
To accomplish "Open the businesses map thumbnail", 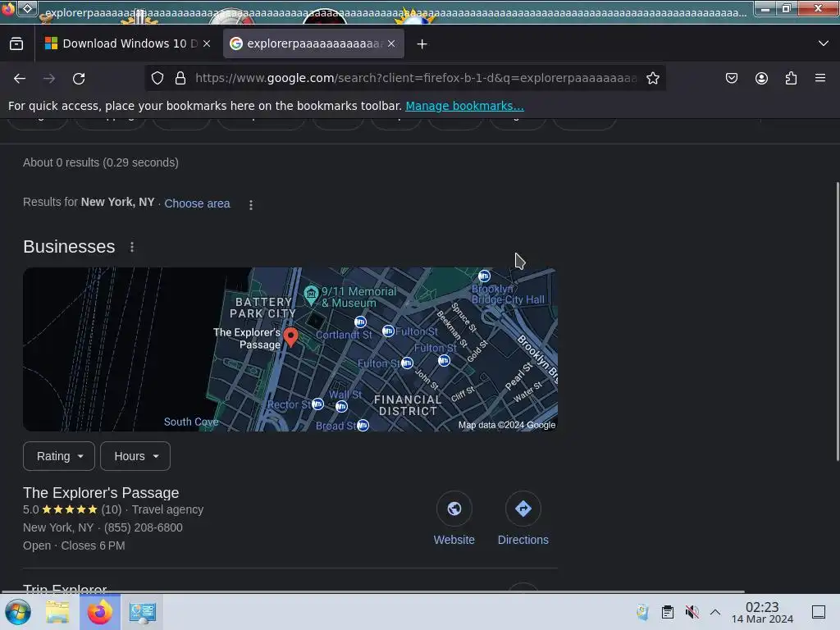I will click(290, 349).
